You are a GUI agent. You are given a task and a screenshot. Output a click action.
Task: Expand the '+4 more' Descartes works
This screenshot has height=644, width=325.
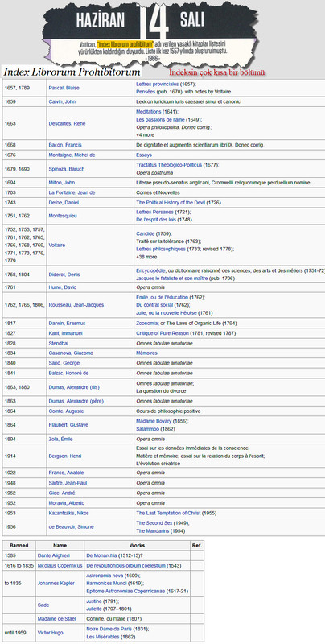click(146, 134)
